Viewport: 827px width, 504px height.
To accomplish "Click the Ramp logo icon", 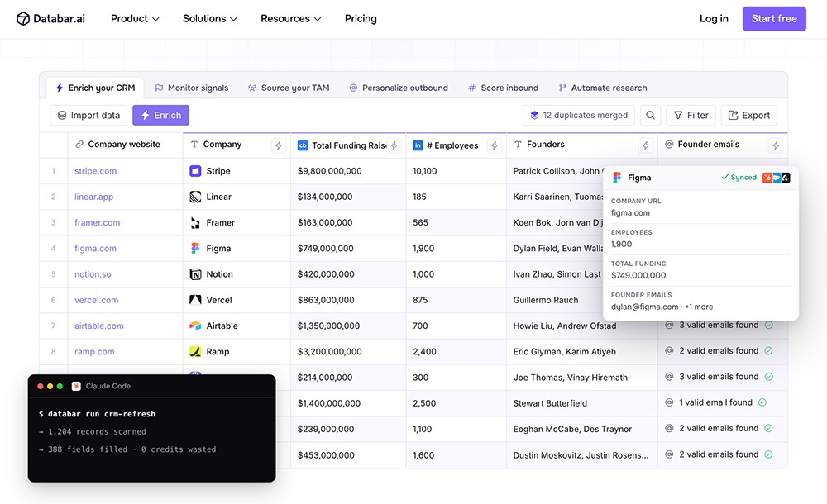I will [195, 352].
